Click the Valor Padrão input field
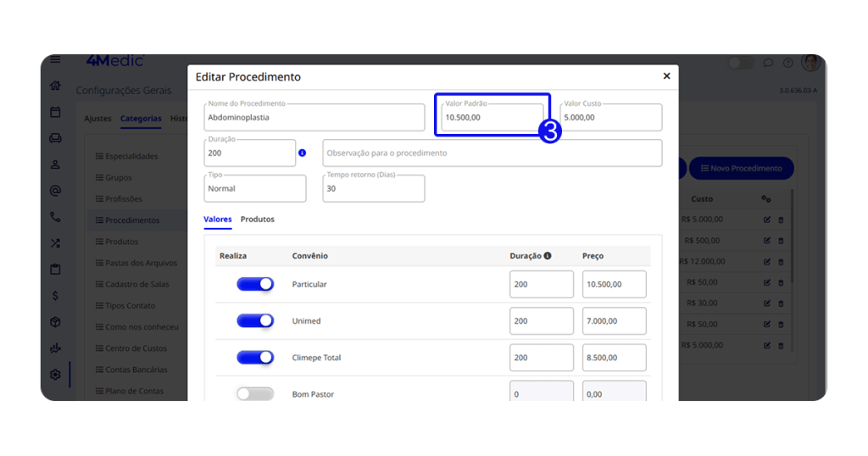Image resolution: width=868 pixels, height=456 pixels. tap(492, 118)
